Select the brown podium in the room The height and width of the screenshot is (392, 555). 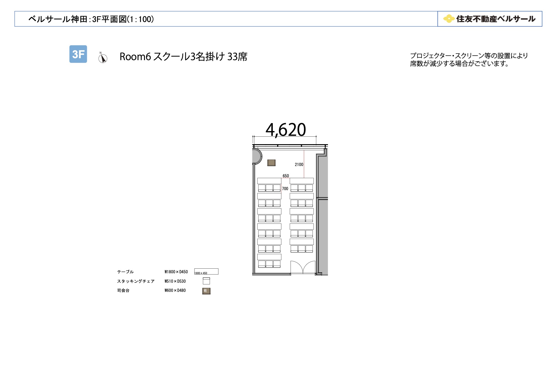pyautogui.click(x=271, y=163)
